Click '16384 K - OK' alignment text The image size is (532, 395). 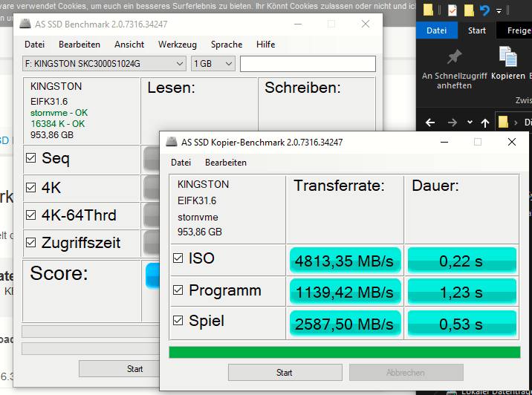pos(58,124)
